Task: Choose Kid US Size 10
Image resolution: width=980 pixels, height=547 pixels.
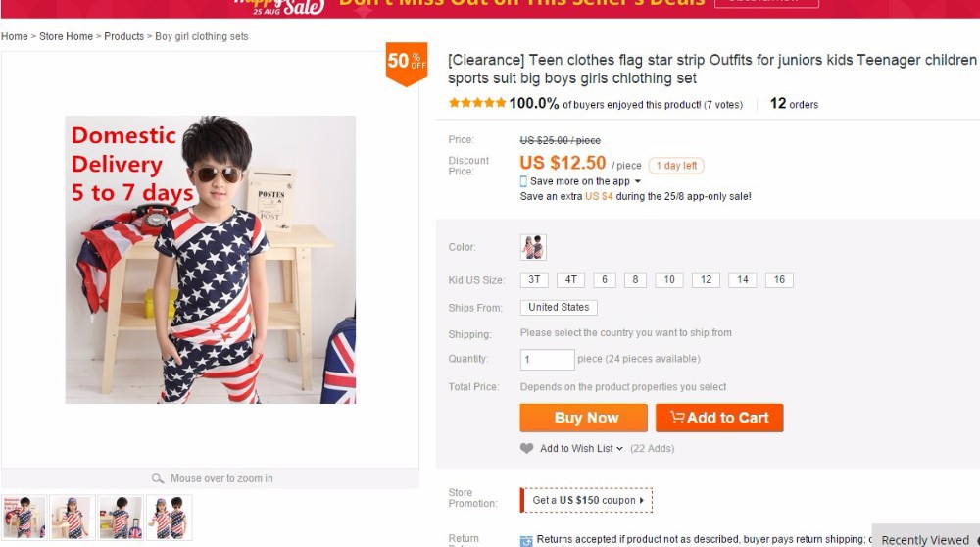Action: click(x=668, y=280)
